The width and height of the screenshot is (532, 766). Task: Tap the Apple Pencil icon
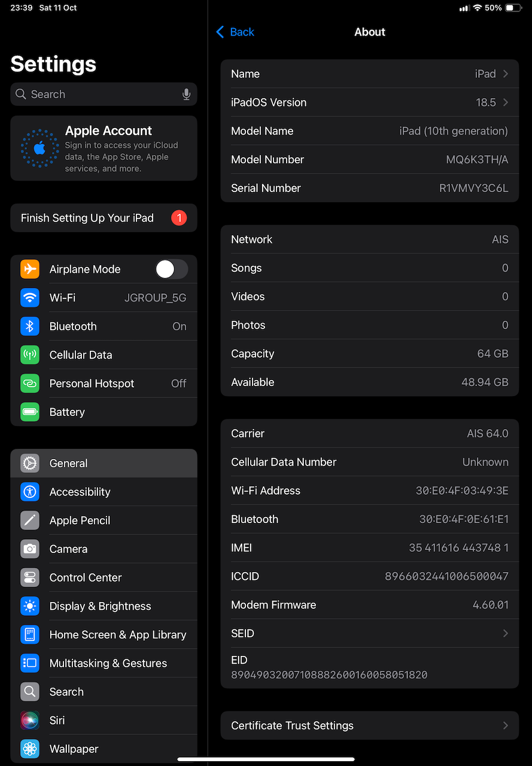[30, 520]
